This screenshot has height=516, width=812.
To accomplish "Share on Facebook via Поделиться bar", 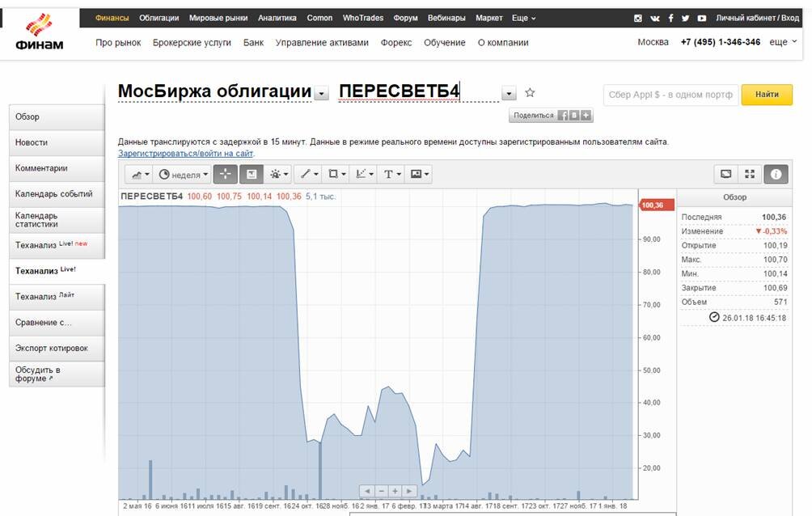I will pos(562,116).
